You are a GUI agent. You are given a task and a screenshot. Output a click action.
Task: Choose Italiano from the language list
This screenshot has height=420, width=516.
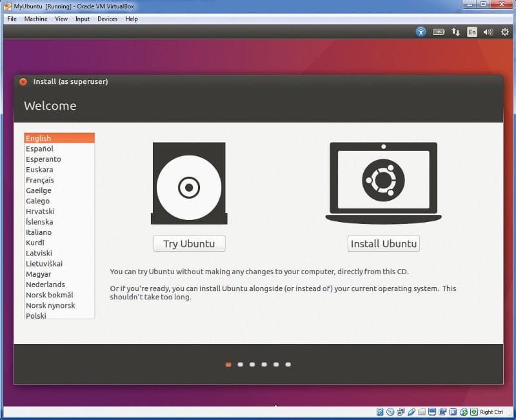[x=39, y=232]
